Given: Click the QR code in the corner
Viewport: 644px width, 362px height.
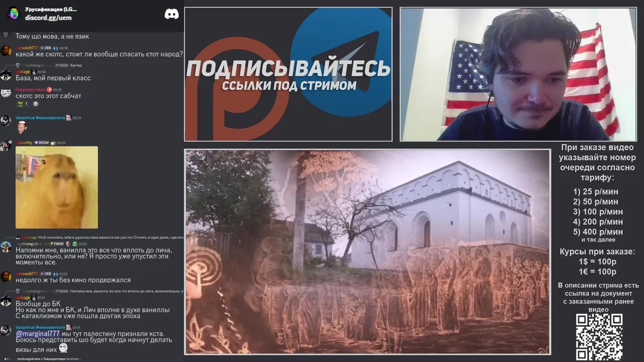Looking at the screenshot, I should click(x=599, y=337).
